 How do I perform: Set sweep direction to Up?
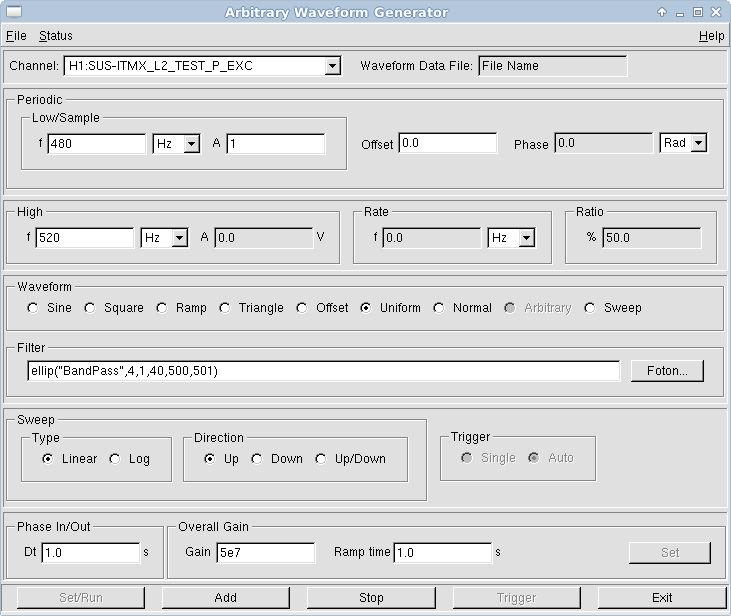pos(210,459)
